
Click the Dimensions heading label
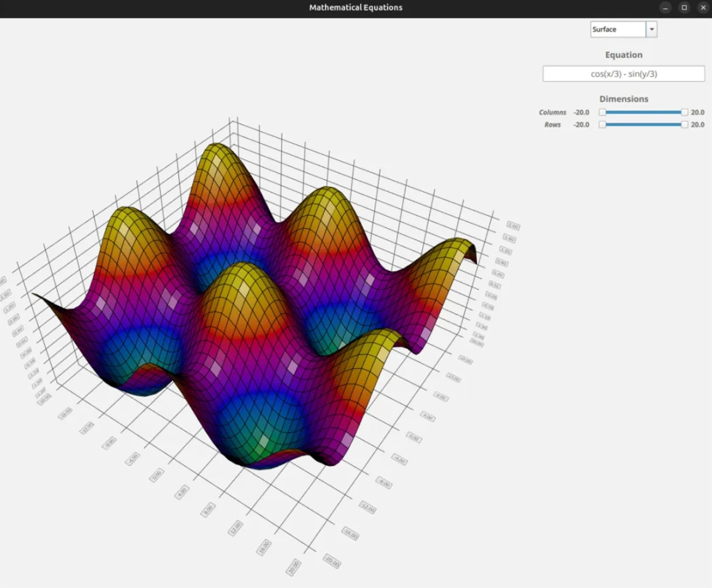click(623, 99)
